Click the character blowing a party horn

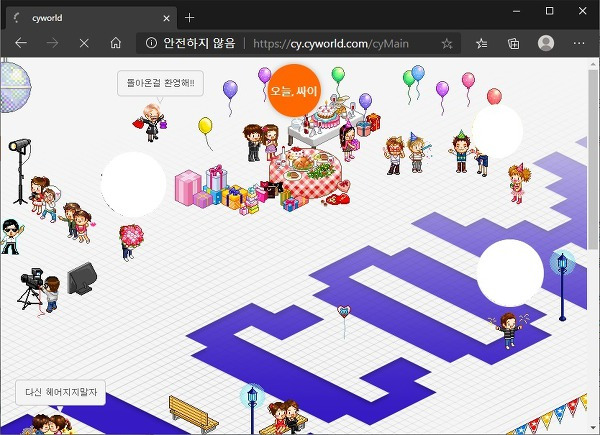click(x=417, y=153)
